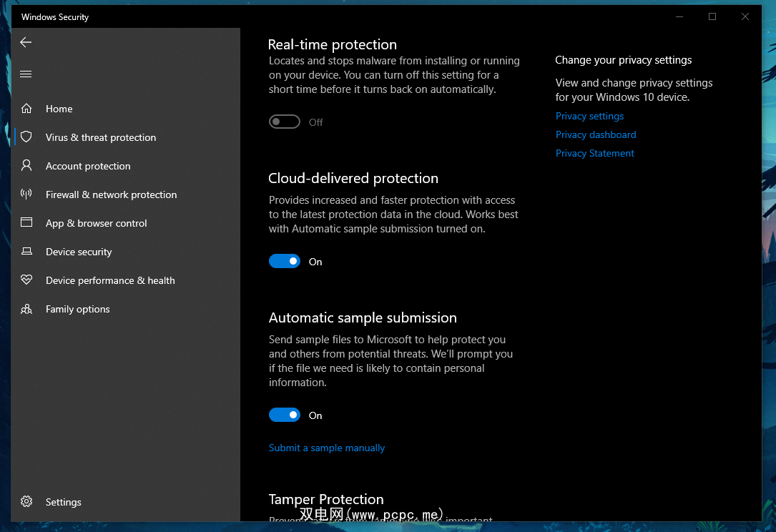
Task: Read the Privacy Statement link
Action: click(x=595, y=153)
